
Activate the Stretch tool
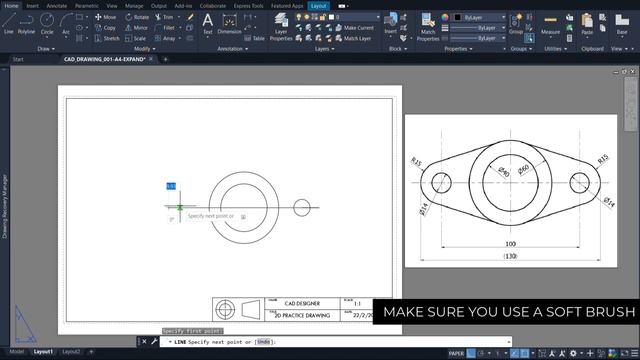(x=107, y=38)
